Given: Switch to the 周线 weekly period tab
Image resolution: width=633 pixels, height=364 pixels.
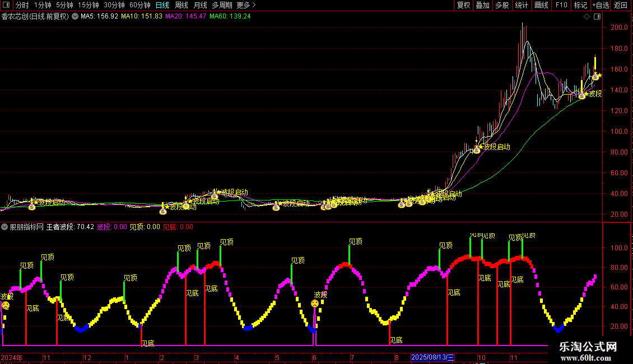Looking at the screenshot, I should (181, 6).
